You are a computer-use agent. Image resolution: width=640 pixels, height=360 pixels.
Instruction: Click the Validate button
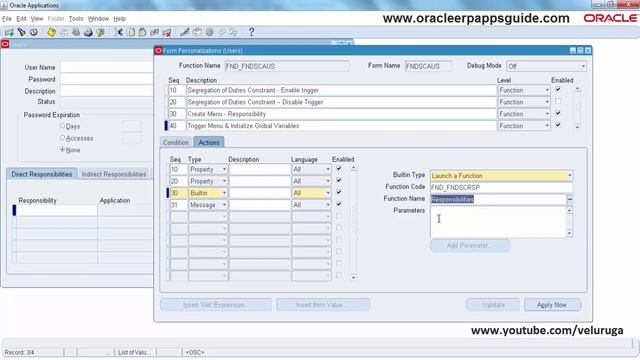[493, 305]
